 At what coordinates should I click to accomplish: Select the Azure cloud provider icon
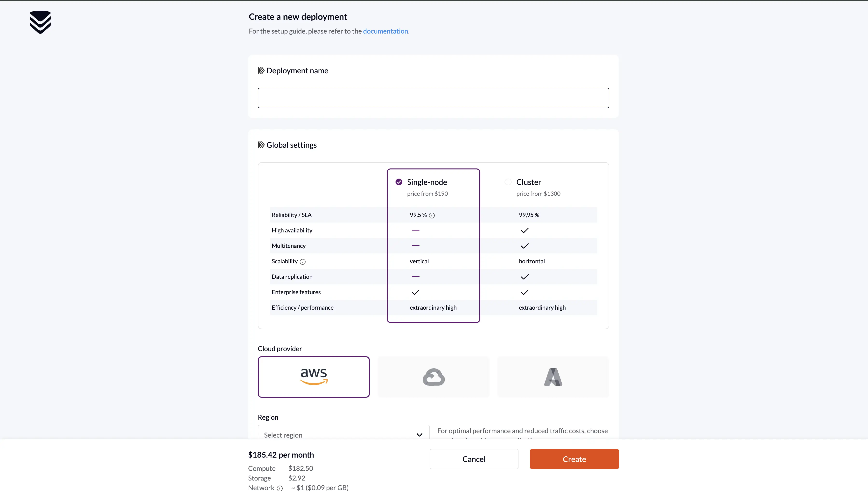[x=553, y=376]
